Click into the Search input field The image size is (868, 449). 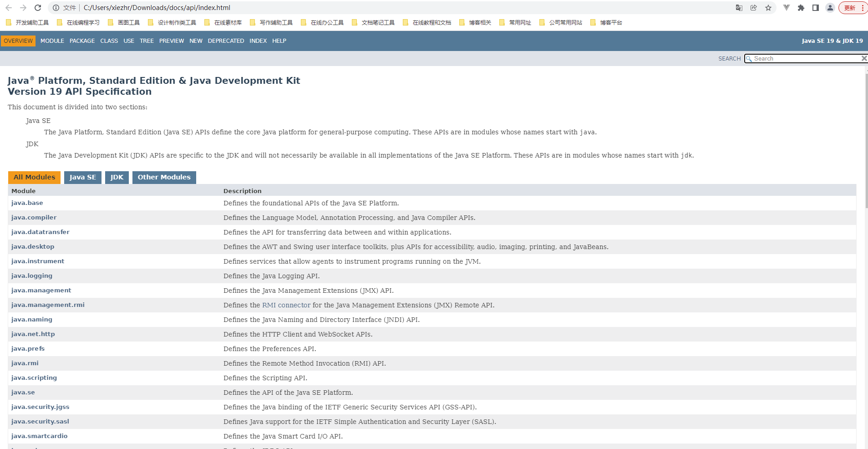coord(806,58)
